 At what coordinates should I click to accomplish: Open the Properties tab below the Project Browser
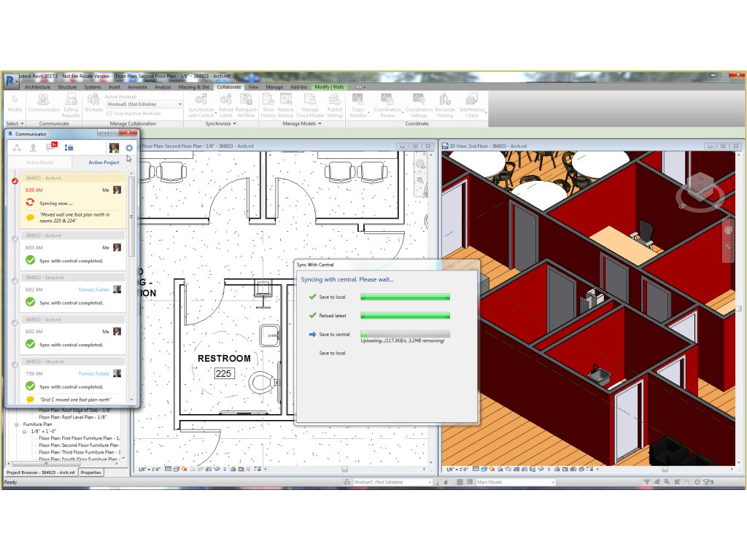pyautogui.click(x=91, y=472)
